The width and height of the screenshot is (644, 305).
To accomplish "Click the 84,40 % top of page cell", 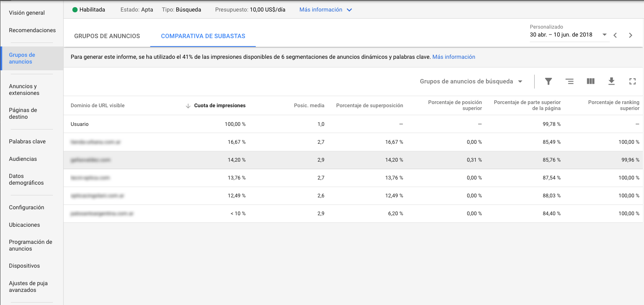I will [x=552, y=214].
